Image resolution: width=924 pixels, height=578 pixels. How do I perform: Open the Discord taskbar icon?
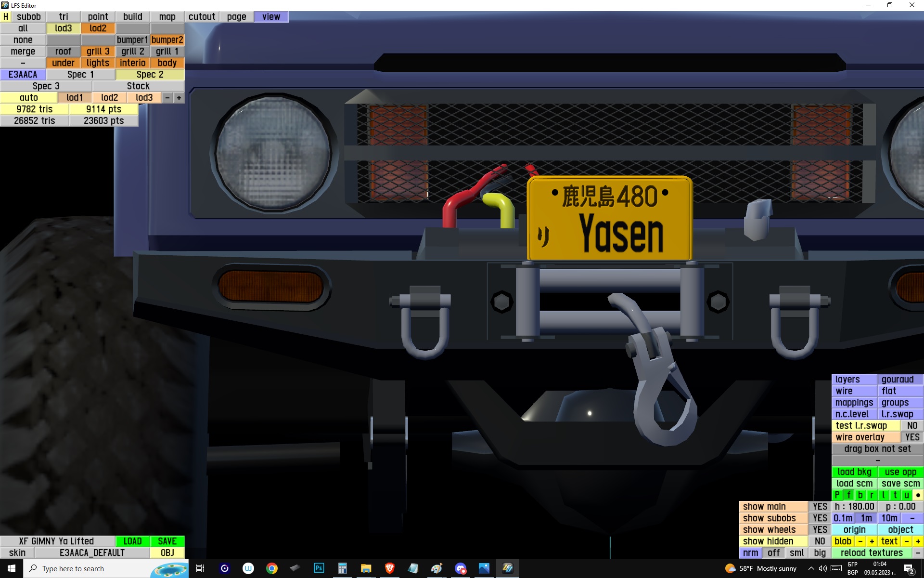pyautogui.click(x=461, y=568)
